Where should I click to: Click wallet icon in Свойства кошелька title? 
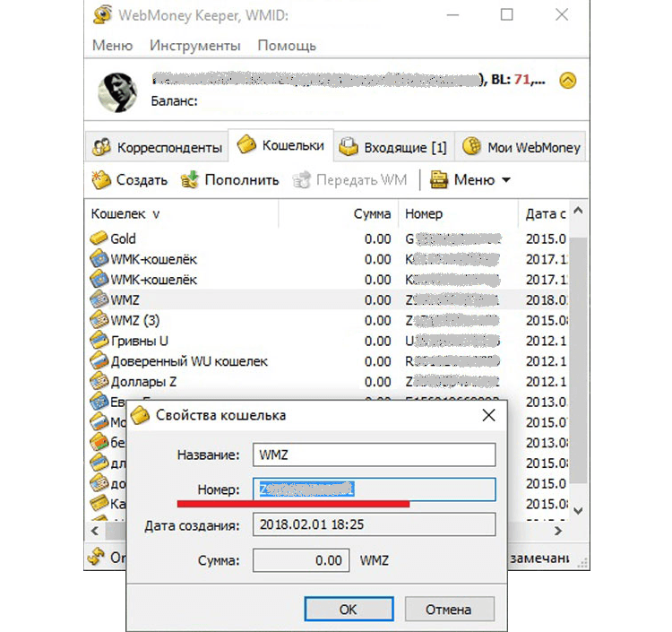tap(140, 415)
